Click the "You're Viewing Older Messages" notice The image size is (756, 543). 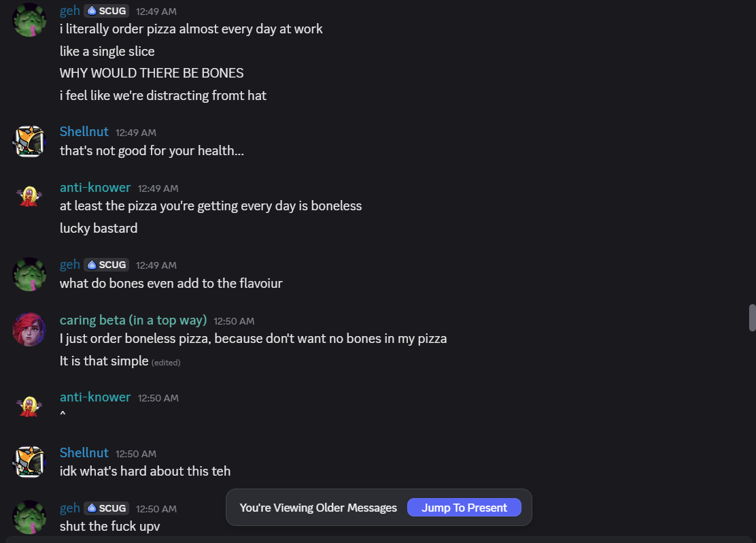pyautogui.click(x=318, y=508)
